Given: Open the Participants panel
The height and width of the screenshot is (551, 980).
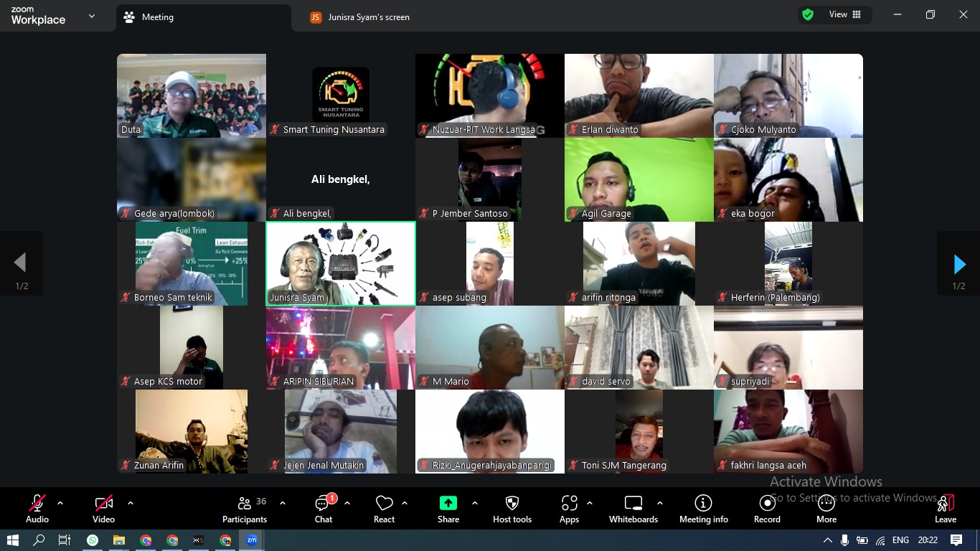Looking at the screenshot, I should tap(245, 509).
